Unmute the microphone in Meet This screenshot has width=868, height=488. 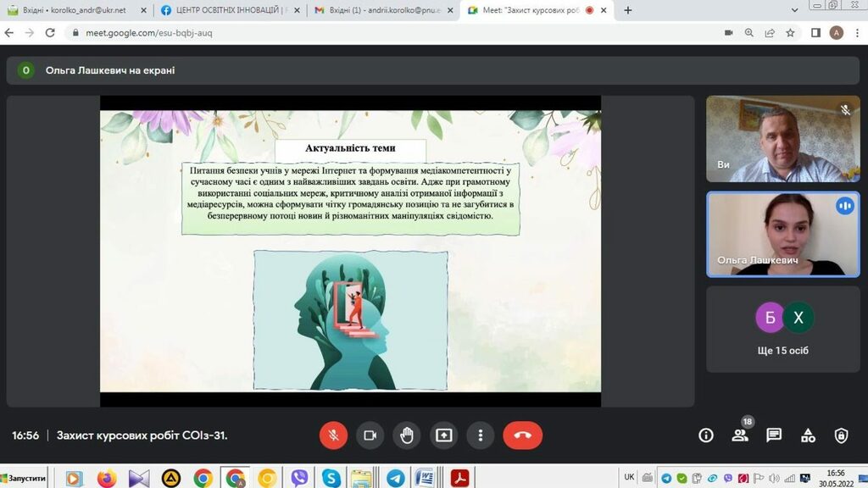(333, 435)
